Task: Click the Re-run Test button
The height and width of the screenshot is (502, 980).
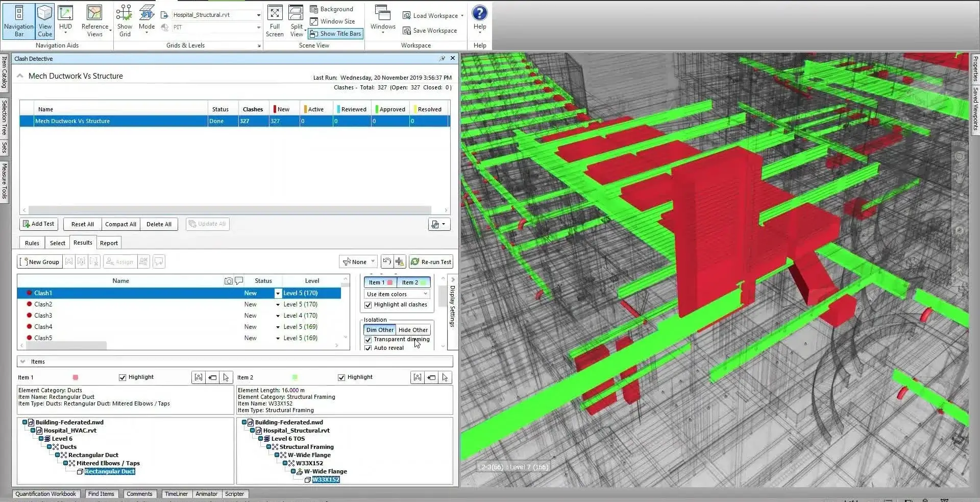Action: [x=431, y=261]
